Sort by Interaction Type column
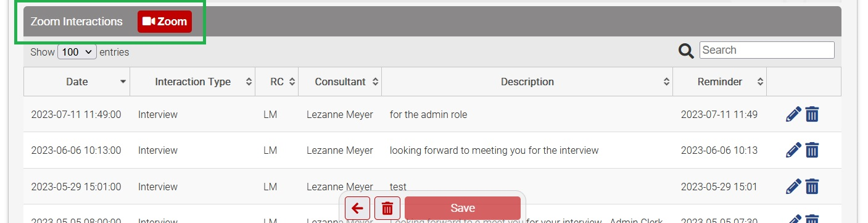 click(x=193, y=82)
